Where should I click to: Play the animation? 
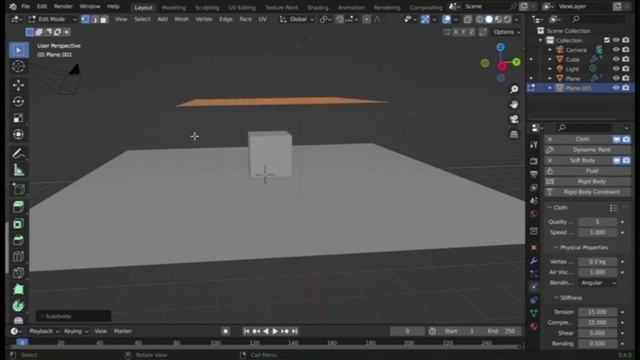click(275, 331)
